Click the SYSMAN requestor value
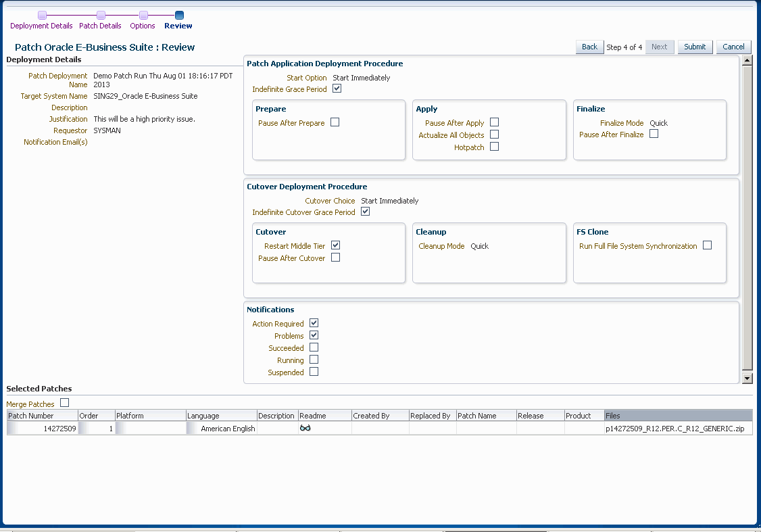The width and height of the screenshot is (761, 532). click(x=107, y=130)
